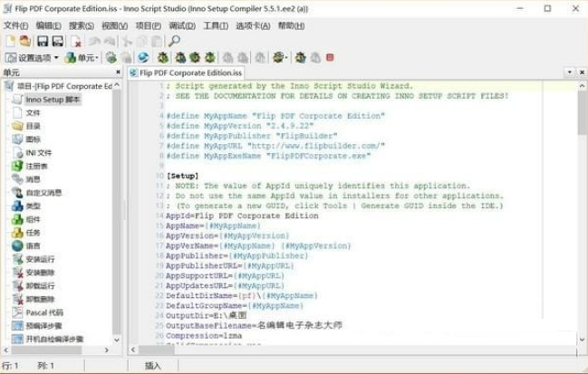Open the 文件(F) menu
588x374 pixels.
point(15,25)
